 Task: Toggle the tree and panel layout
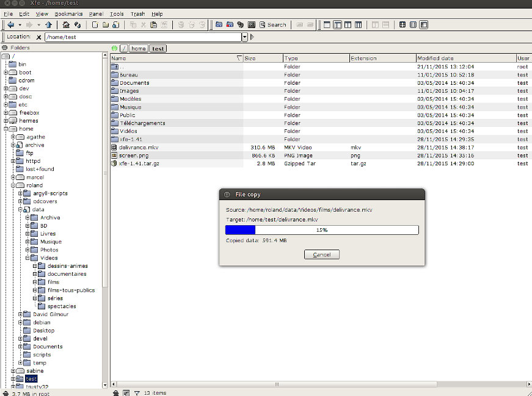tap(338, 25)
